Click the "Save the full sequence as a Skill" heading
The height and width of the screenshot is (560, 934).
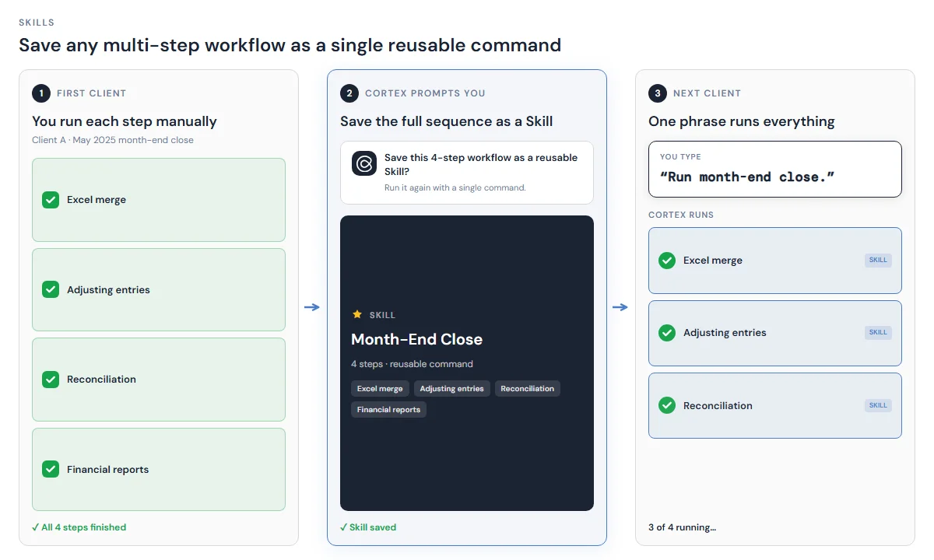click(x=447, y=121)
